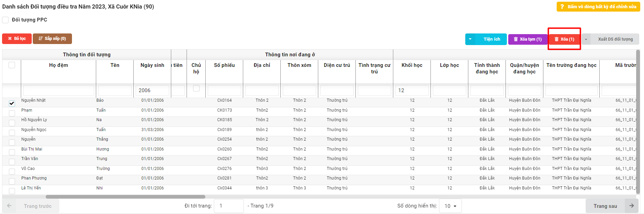644x214 pixels.
Task: Expand the Xuất DS đối tượng dropdown arrow
Action: pyautogui.click(x=586, y=39)
